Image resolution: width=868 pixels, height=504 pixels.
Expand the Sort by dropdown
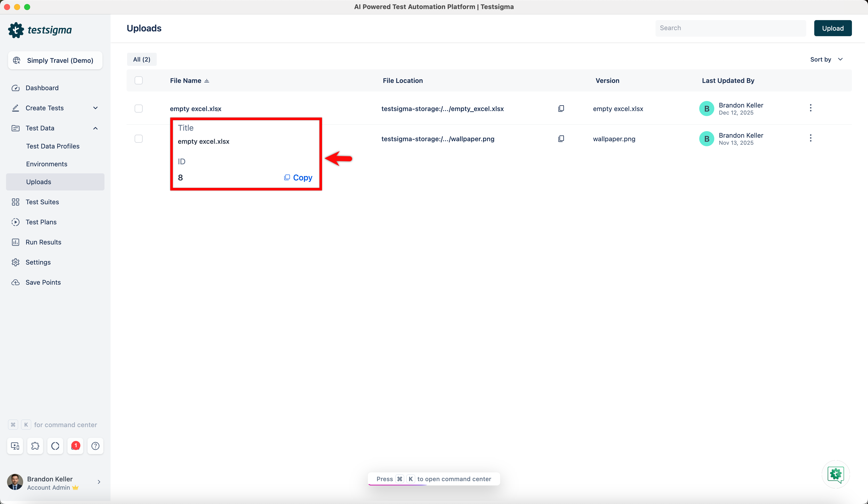click(x=826, y=59)
